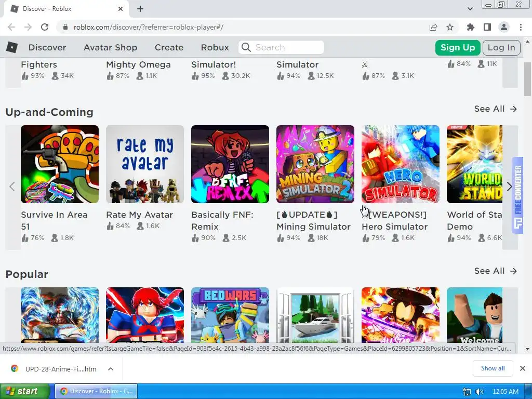The image size is (532, 399).
Task: Click the Rate My Avatar title text
Action: [139, 215]
